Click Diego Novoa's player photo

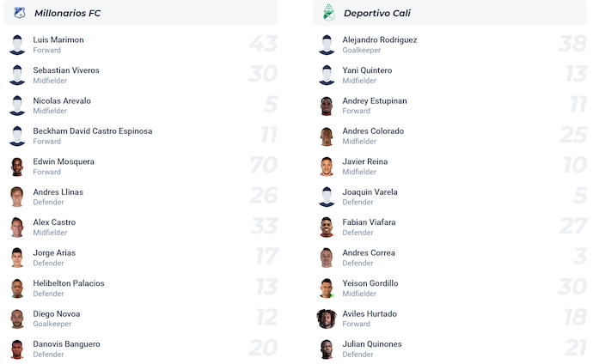(17, 318)
